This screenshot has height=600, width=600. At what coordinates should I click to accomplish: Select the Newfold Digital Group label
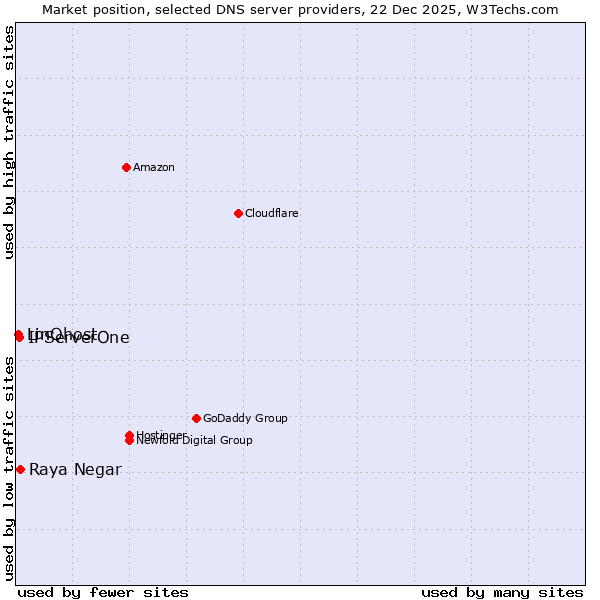pos(194,440)
